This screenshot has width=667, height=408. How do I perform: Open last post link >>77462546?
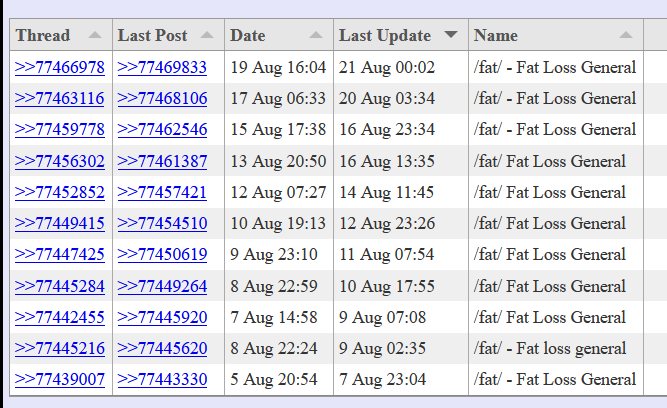click(x=162, y=129)
